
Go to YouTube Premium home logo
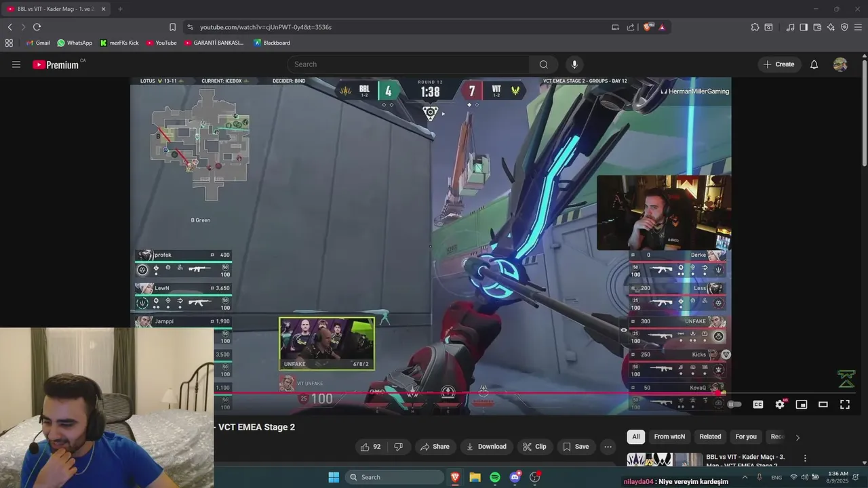(56, 64)
